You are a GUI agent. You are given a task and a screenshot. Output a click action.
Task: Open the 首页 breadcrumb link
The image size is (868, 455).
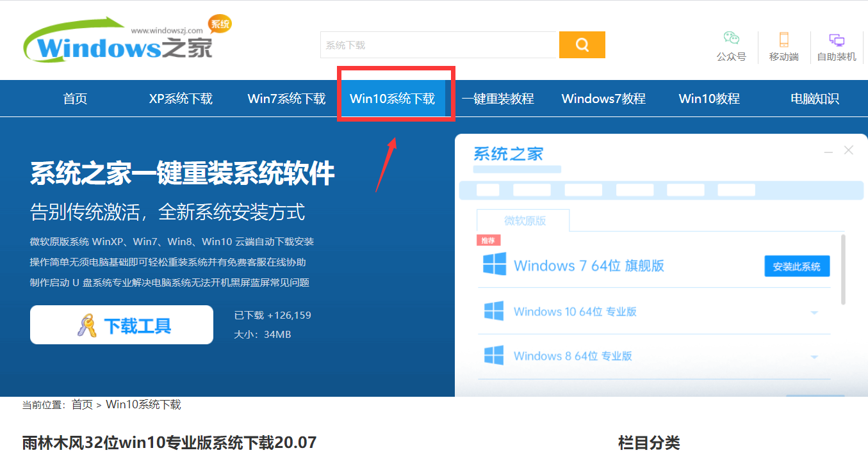coord(82,404)
